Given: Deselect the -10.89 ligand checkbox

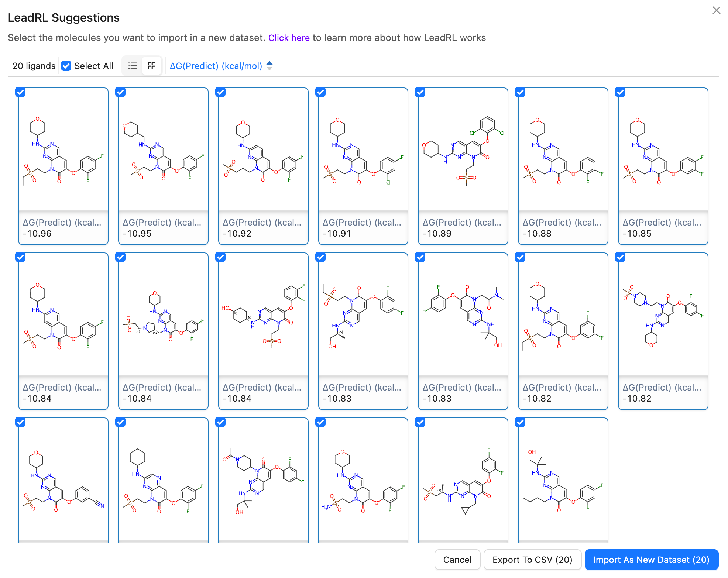Looking at the screenshot, I should pos(420,92).
